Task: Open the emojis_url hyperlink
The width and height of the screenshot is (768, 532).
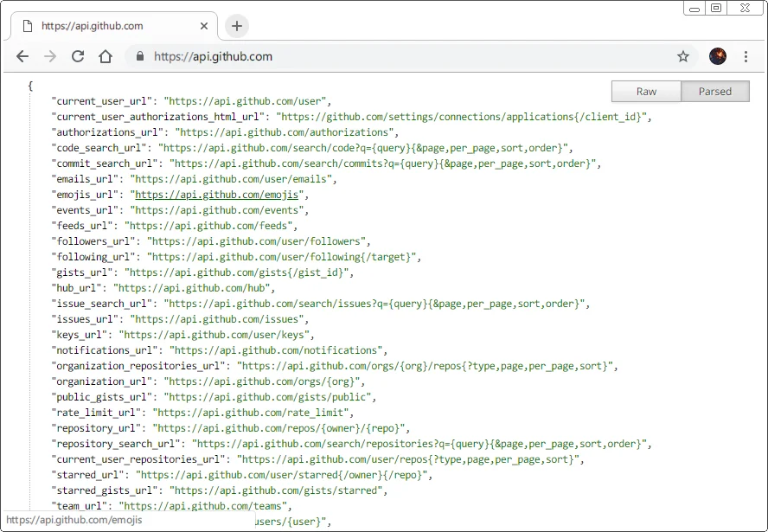Action: (x=218, y=194)
